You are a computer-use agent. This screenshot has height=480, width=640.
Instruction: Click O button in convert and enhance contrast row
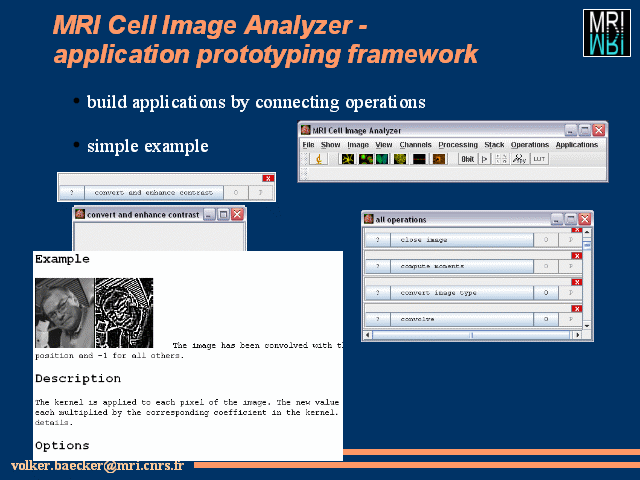236,192
